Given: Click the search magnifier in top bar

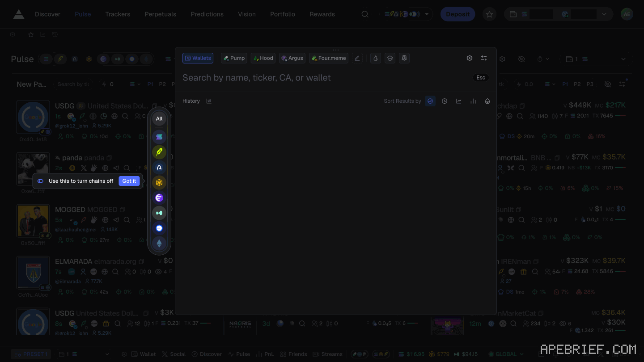Looking at the screenshot, I should click(x=365, y=14).
